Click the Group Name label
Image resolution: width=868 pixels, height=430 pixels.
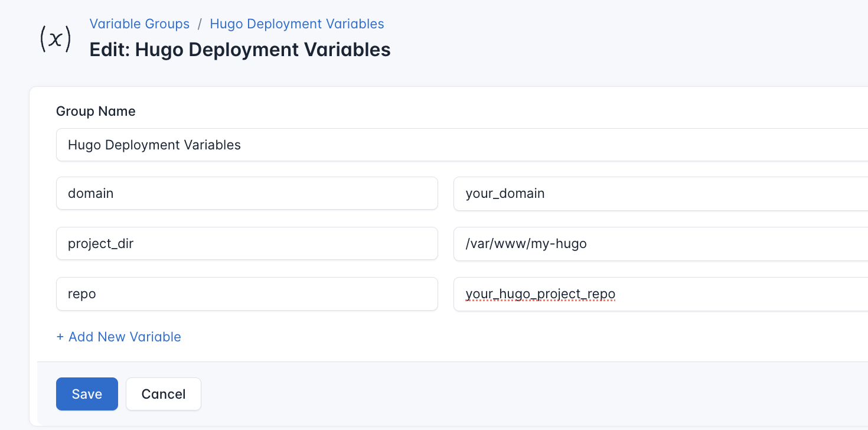tap(96, 111)
